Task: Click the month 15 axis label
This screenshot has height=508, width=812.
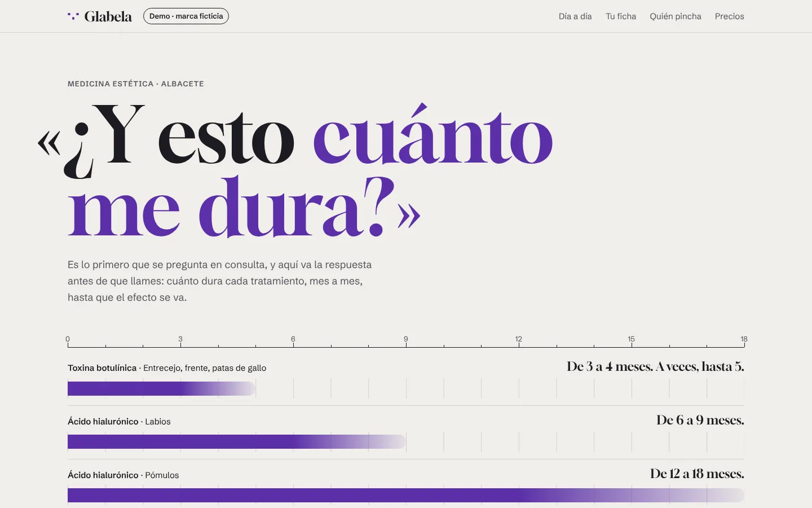Action: click(632, 339)
